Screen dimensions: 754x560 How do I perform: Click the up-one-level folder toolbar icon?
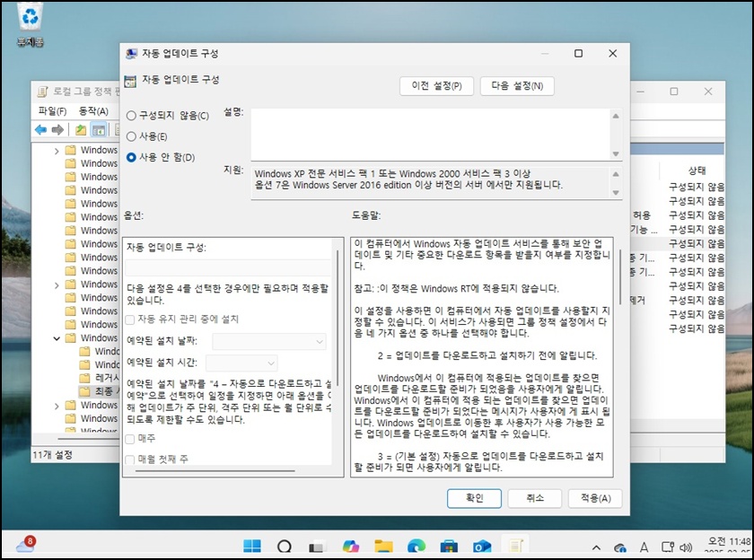pyautogui.click(x=81, y=129)
